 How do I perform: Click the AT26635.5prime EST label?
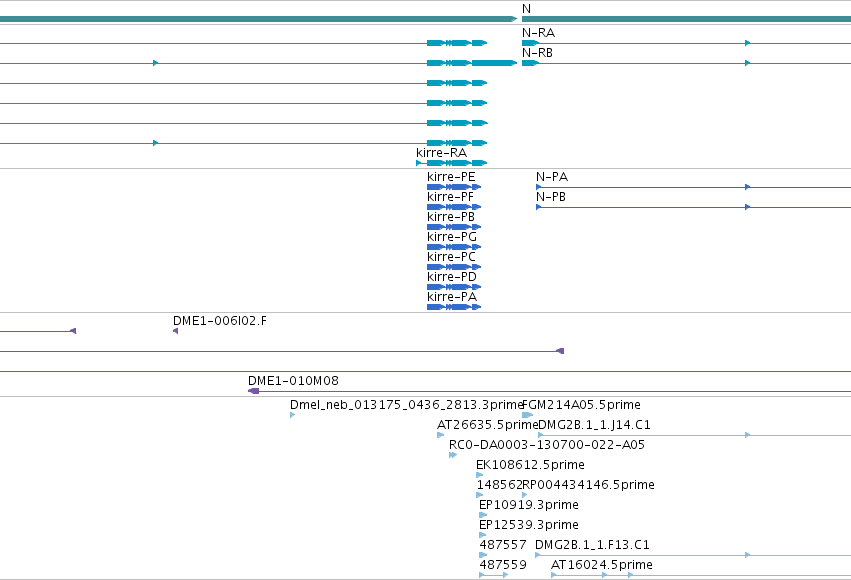[x=487, y=425]
